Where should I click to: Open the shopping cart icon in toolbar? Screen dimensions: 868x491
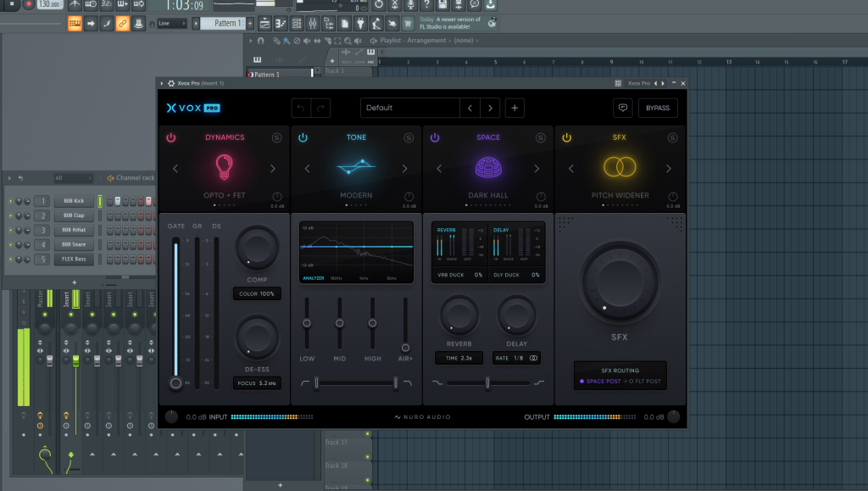coord(408,23)
